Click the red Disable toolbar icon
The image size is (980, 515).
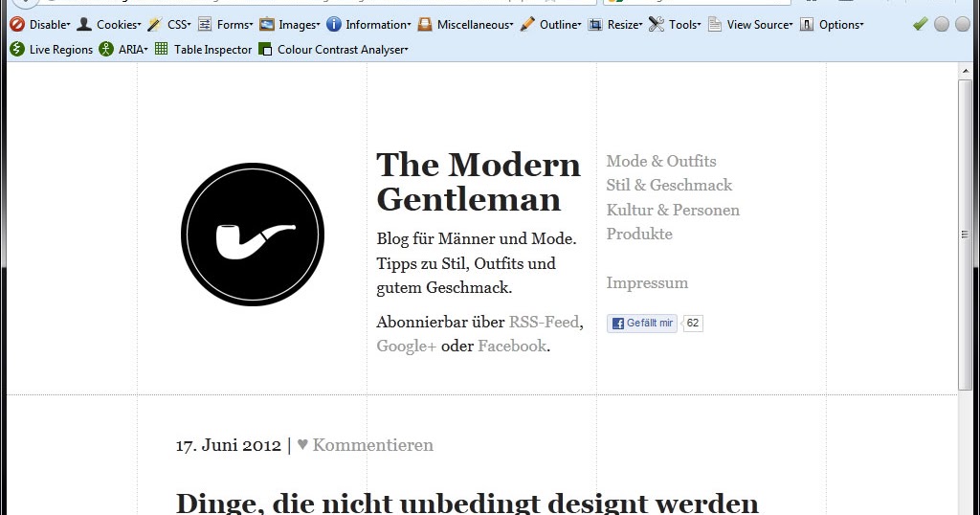[17, 24]
